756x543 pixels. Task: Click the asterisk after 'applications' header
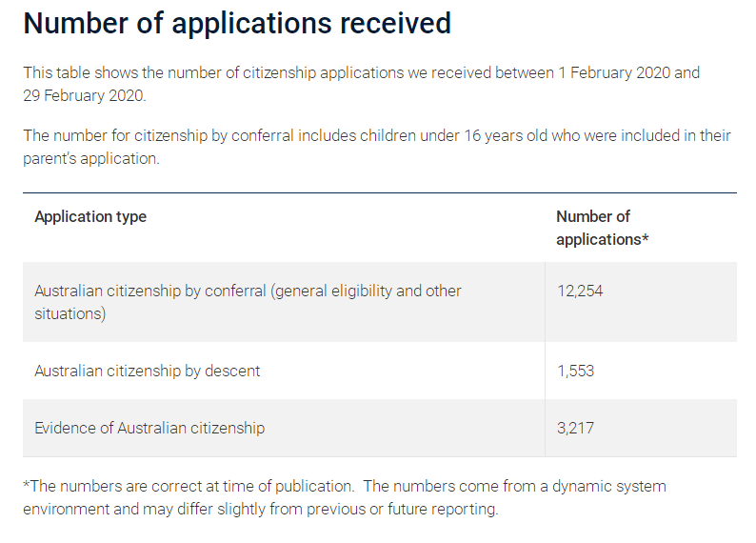[646, 238]
